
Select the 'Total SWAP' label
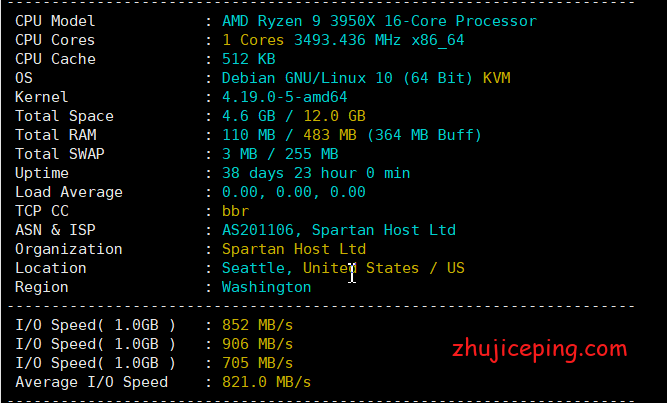[60, 154]
